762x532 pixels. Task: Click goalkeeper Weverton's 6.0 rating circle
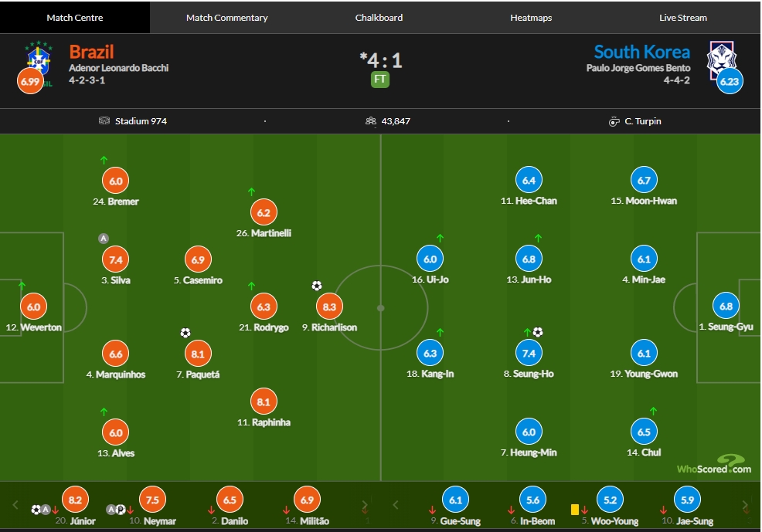click(33, 307)
